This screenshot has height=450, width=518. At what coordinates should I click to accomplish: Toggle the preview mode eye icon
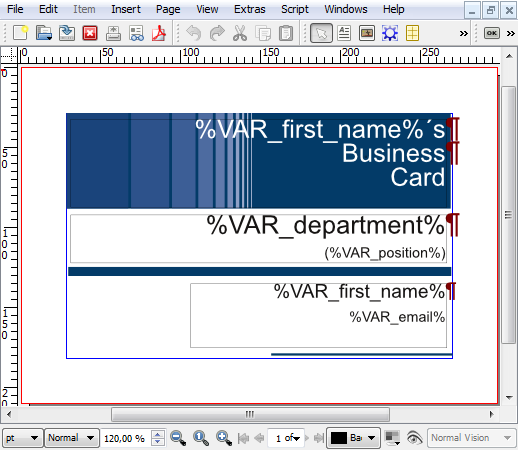pos(414,438)
